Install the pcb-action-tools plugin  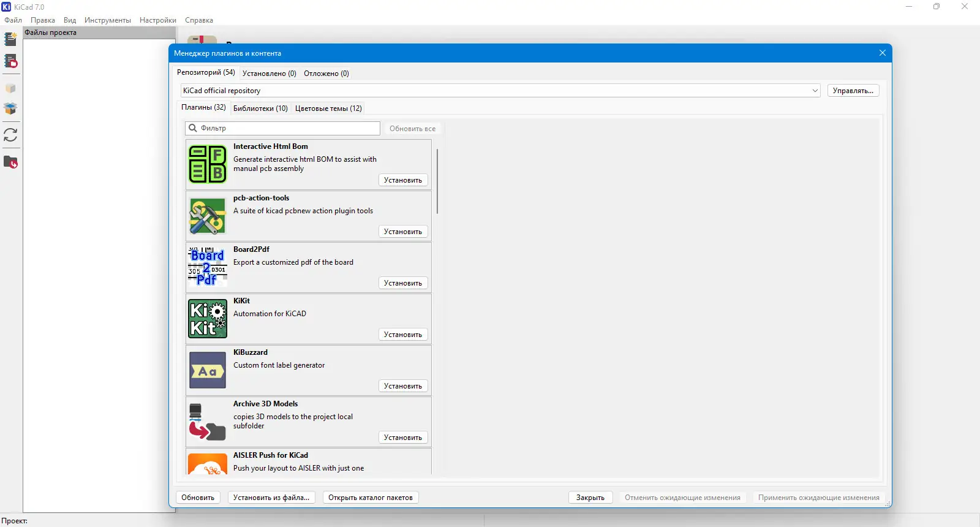[x=403, y=232]
